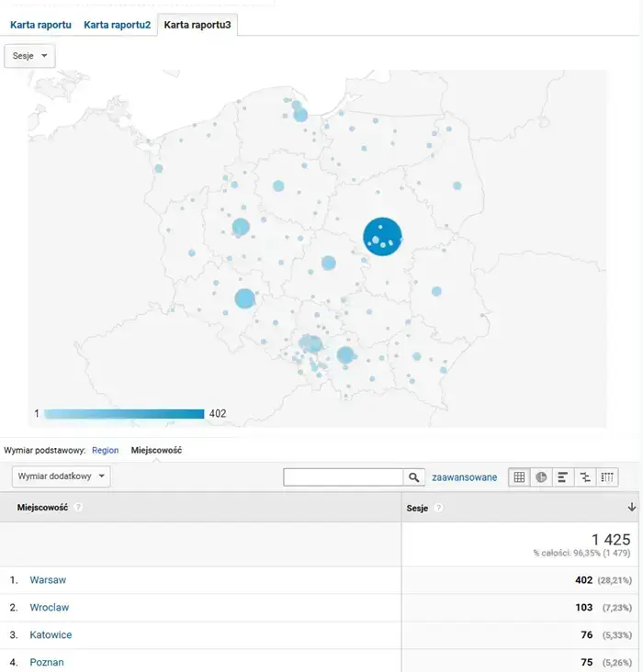Open the Sesje metric dropdown above map

[30, 56]
